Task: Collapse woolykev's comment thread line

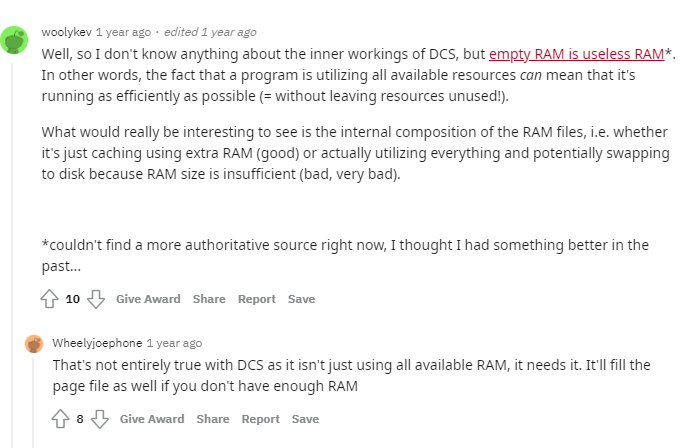Action: click(x=12, y=255)
